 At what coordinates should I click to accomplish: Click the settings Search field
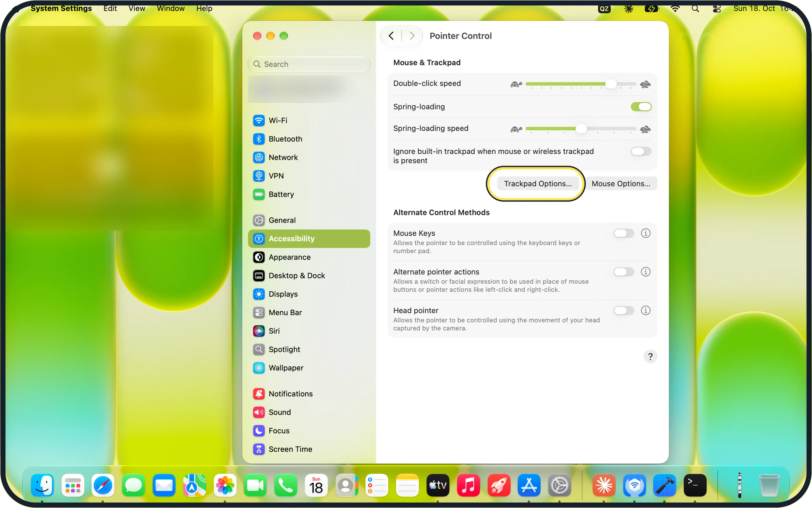tap(309, 64)
